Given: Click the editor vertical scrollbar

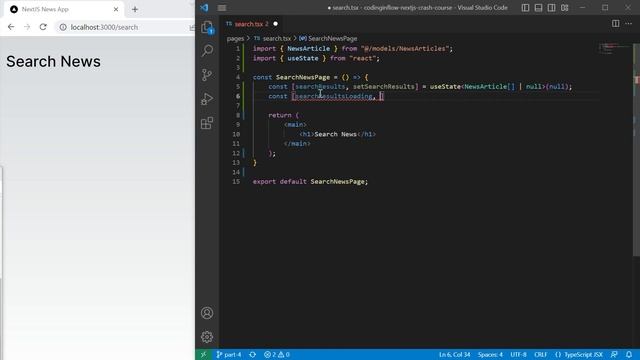Looking at the screenshot, I should tap(636, 149).
